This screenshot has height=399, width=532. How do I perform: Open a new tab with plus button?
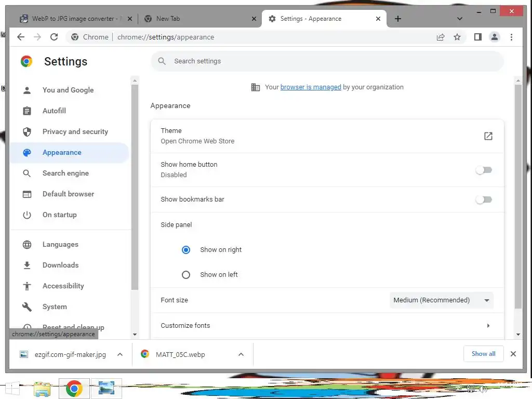click(x=398, y=19)
